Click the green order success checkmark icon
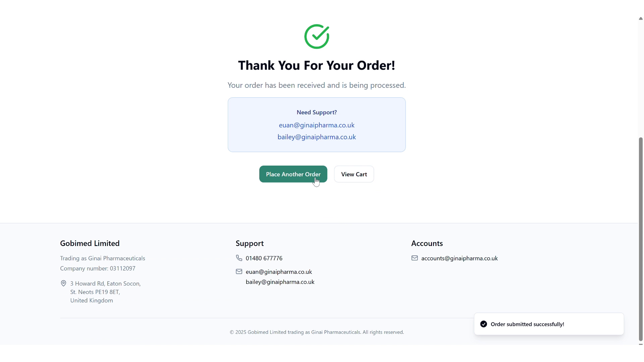Screen dimensions: 644x362 tap(317, 37)
